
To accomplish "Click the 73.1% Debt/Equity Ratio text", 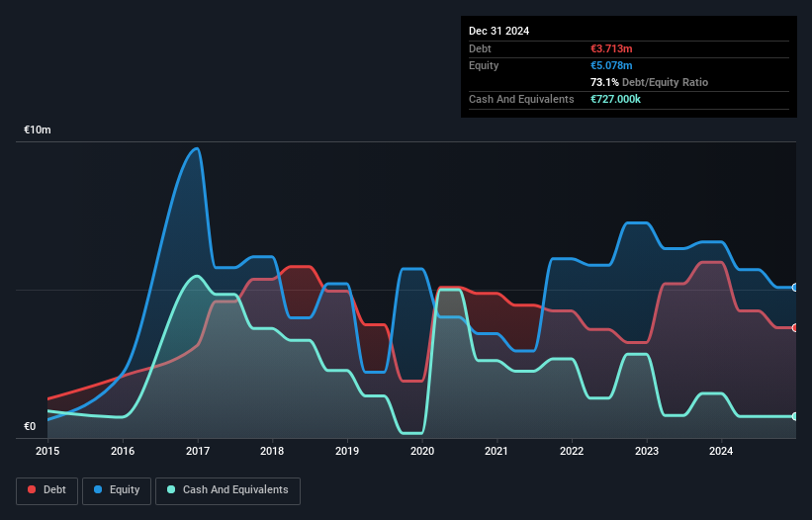I will pyautogui.click(x=649, y=82).
